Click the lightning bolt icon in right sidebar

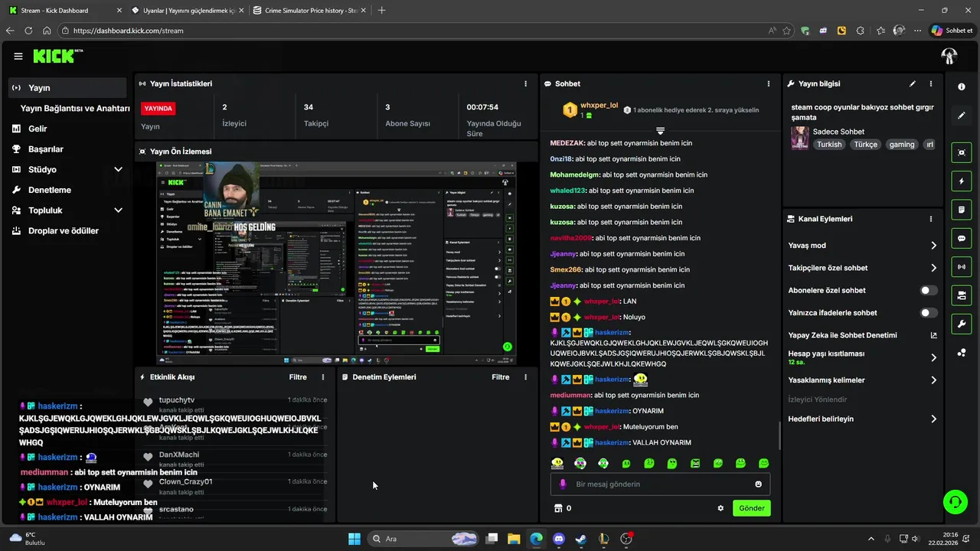pos(962,181)
